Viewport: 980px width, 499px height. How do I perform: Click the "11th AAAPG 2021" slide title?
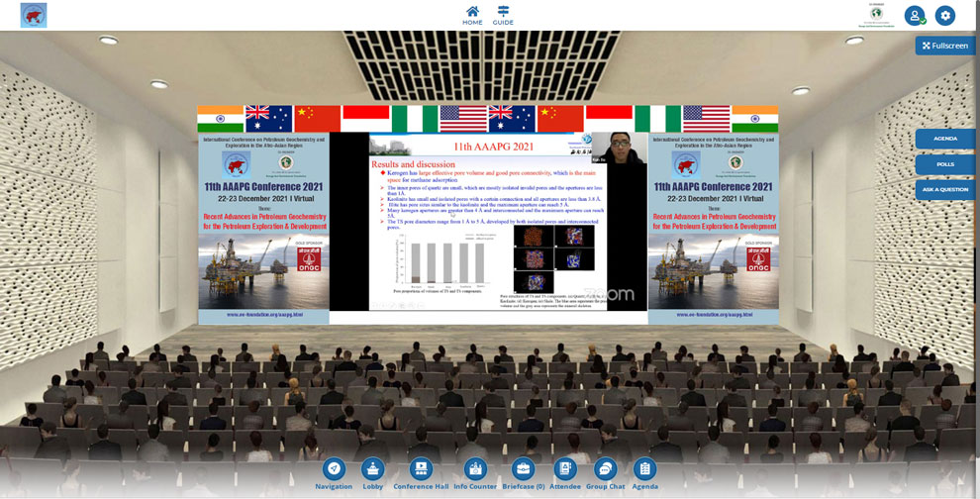point(494,148)
